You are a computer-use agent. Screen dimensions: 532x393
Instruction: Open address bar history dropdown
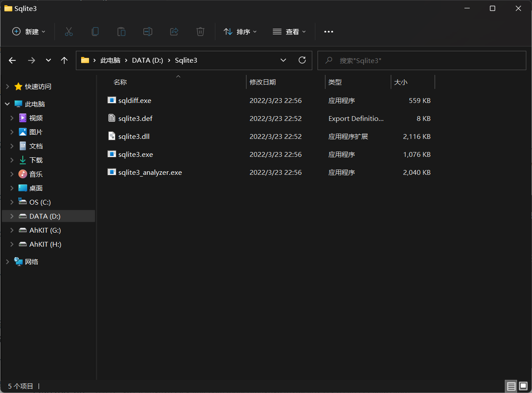click(283, 60)
